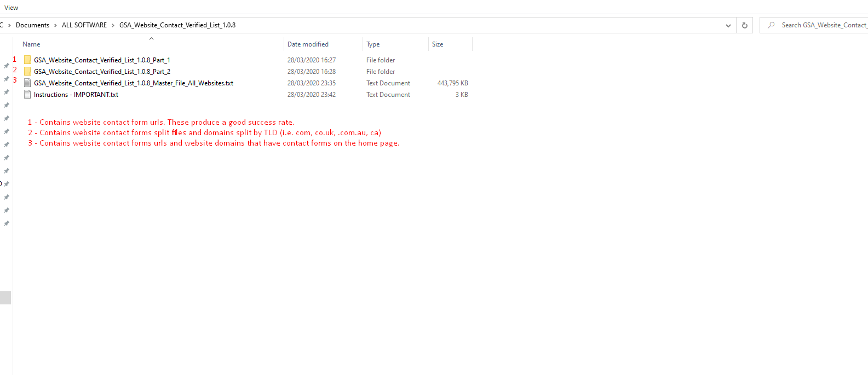Click date 28/03/2020 23:42 cell
Viewport: 868px width, 375px height.
point(312,95)
